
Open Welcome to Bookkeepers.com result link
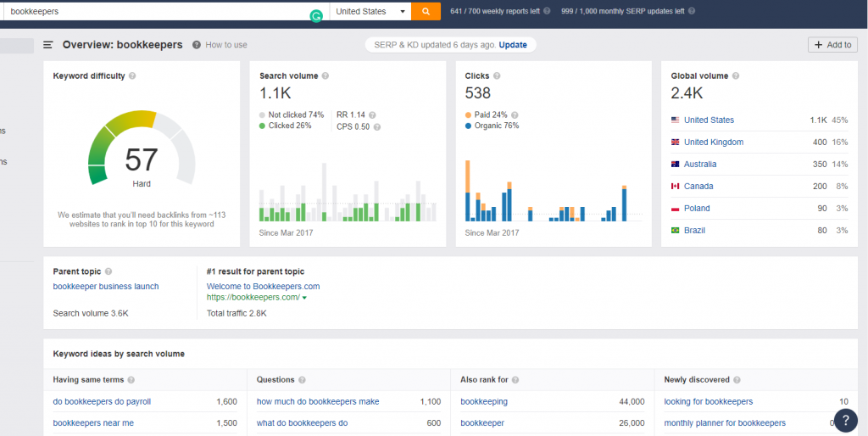[x=264, y=287]
